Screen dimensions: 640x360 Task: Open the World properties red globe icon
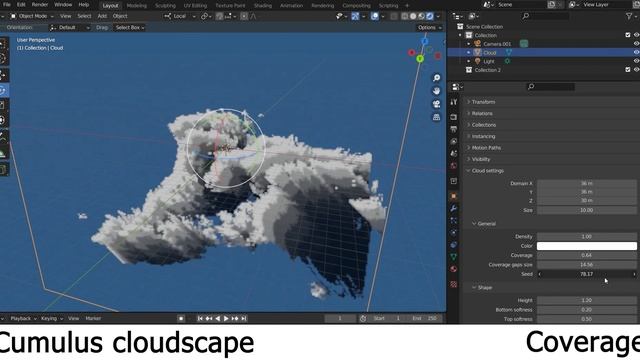[x=453, y=166]
